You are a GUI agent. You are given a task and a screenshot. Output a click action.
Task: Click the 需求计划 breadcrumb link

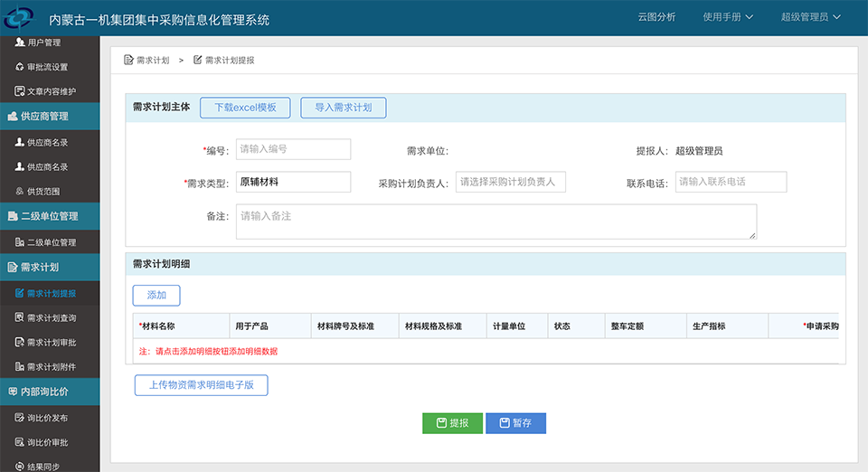coord(153,61)
